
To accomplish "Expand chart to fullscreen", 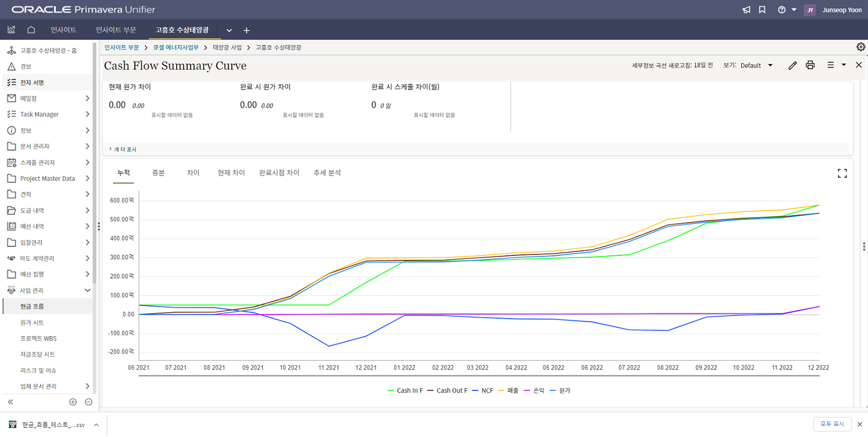I will (842, 173).
